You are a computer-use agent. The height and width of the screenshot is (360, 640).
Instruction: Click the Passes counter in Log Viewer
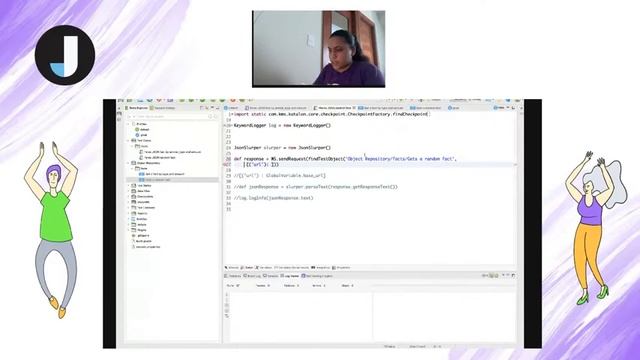point(263,286)
